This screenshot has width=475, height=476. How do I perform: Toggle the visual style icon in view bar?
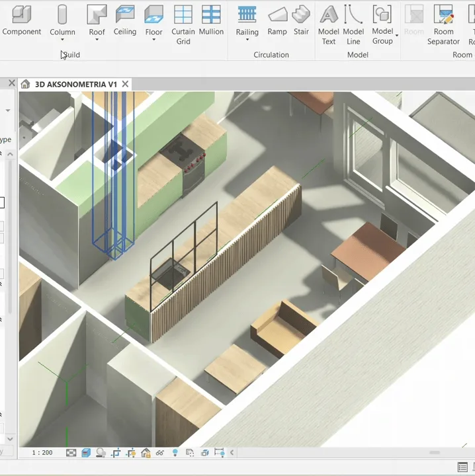tap(86, 453)
